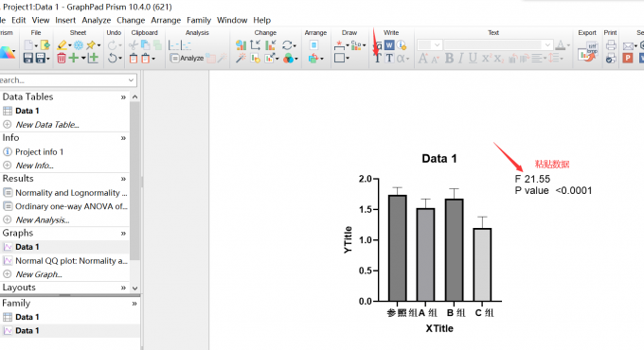Click the magic wand icon in Change group
The height and width of the screenshot is (350, 644).
coord(241,59)
